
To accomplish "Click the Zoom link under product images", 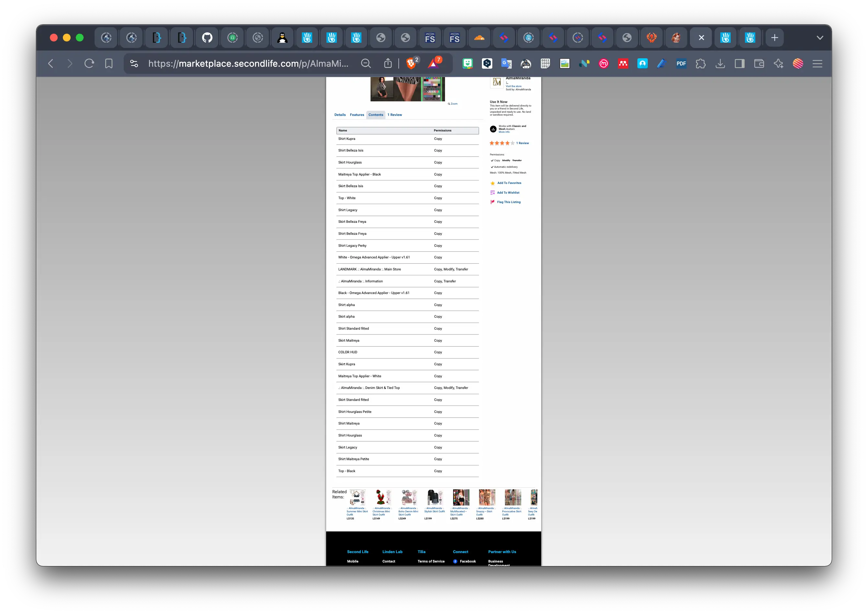I will [x=453, y=104].
